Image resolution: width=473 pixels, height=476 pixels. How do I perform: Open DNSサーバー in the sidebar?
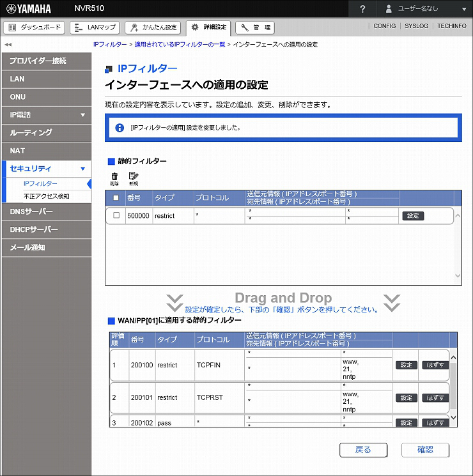pos(47,211)
